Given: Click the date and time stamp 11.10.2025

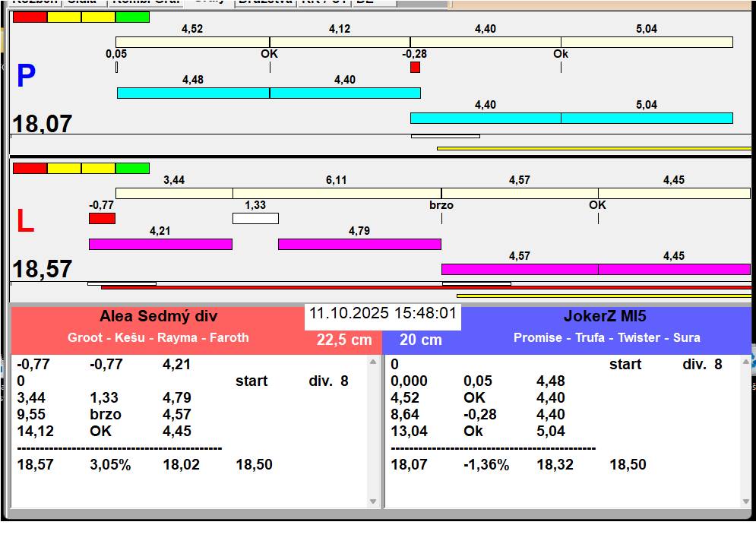Looking at the screenshot, I should [383, 314].
